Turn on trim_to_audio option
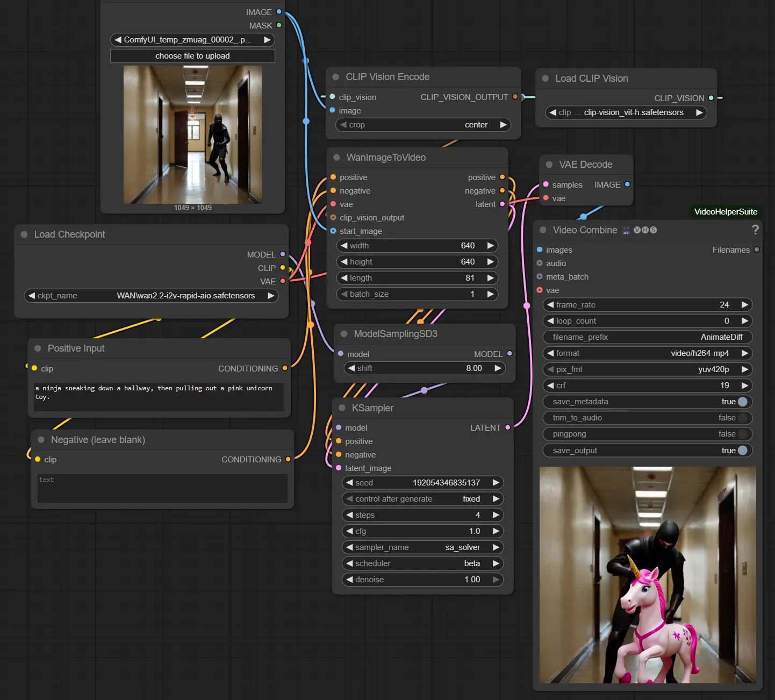Image resolution: width=775 pixels, height=700 pixels. click(x=742, y=418)
